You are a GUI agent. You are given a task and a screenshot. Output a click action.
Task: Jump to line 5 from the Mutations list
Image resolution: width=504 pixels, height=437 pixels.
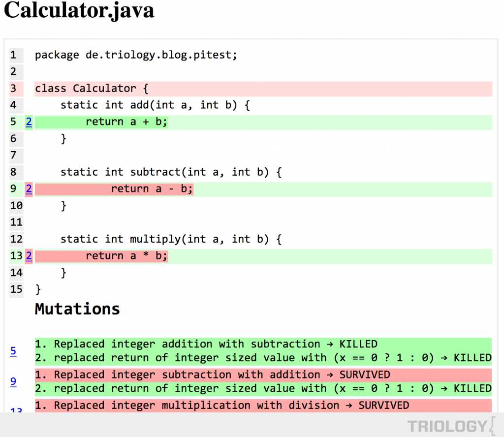(13, 351)
